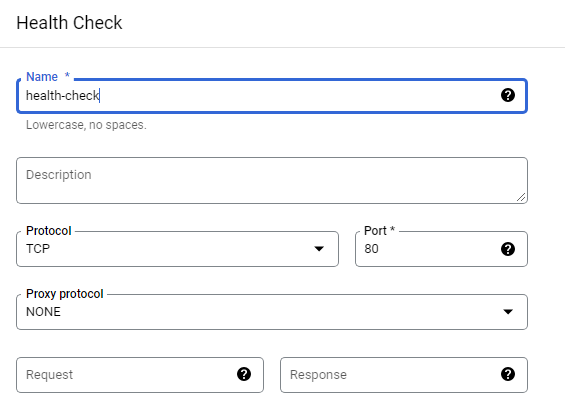Click the 'Lowercase, no spaces.' hint text
The image size is (565, 415).
[x=86, y=125]
